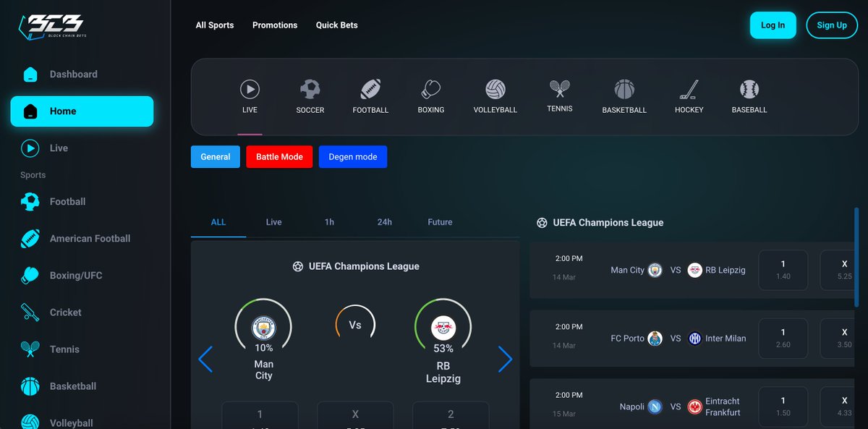Select BASEBALL icon in sports bar
This screenshot has width=868, height=429.
click(x=749, y=90)
